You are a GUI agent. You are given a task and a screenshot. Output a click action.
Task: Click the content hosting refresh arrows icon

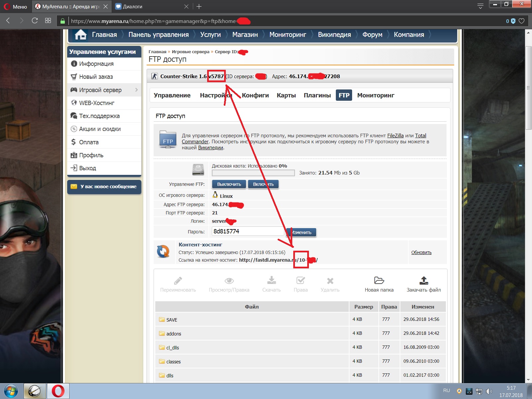163,251
